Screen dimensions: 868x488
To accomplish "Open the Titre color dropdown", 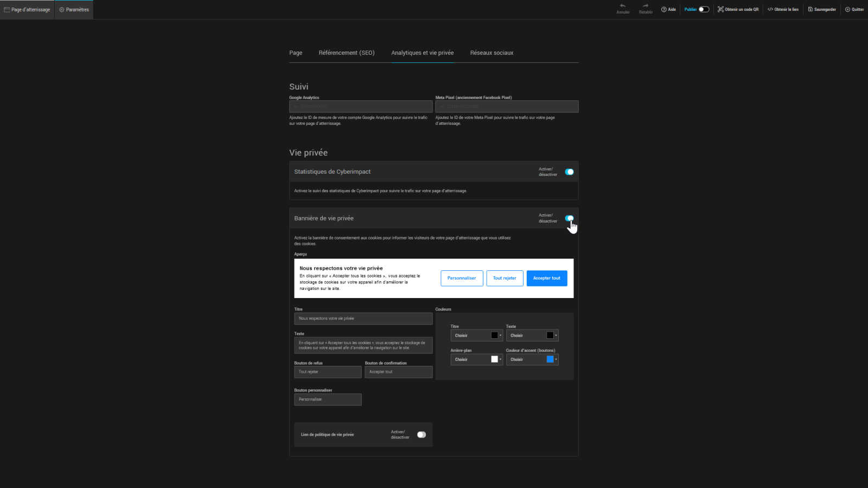I will coord(477,335).
